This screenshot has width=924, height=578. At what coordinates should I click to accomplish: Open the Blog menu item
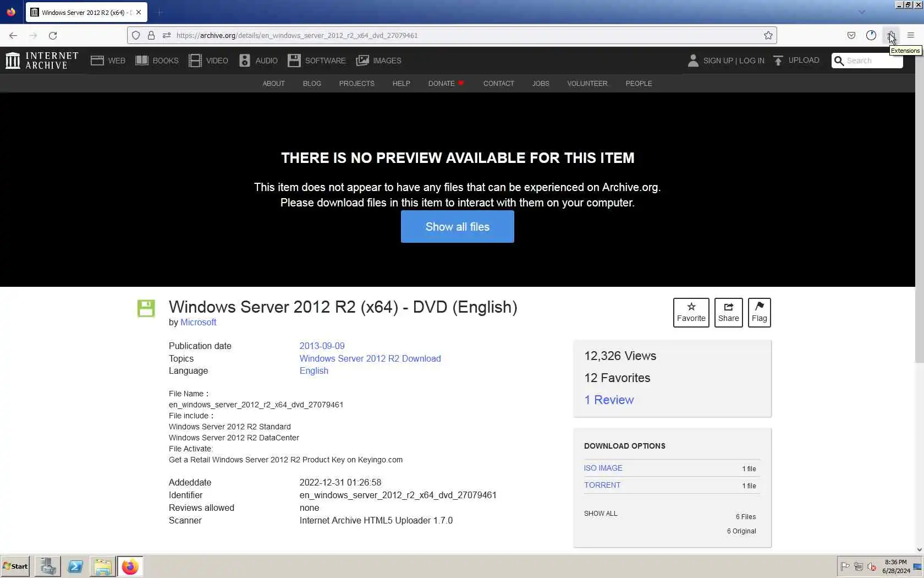tap(312, 84)
